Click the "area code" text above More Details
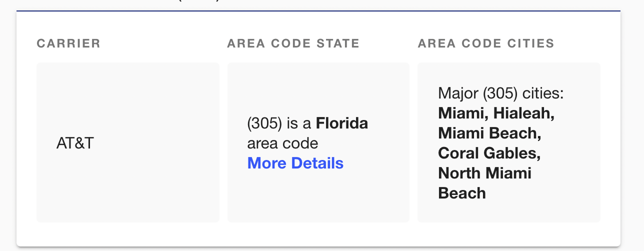The width and height of the screenshot is (644, 251). point(282,143)
